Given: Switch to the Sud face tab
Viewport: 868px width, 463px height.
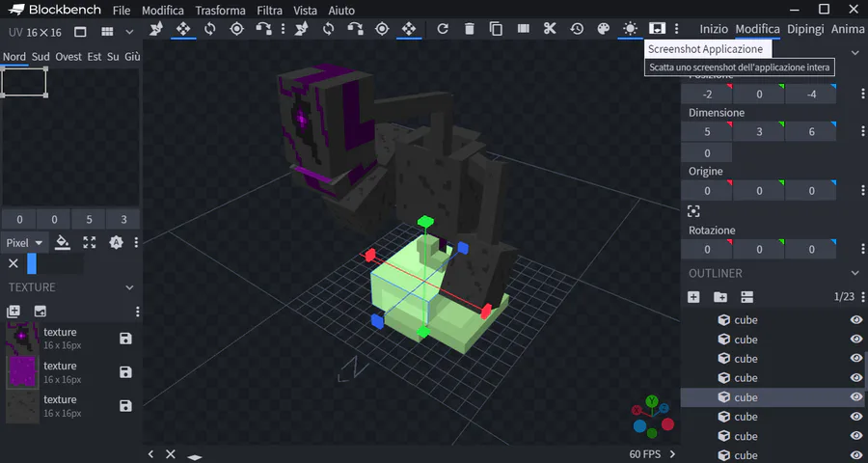Looking at the screenshot, I should pos(41,57).
